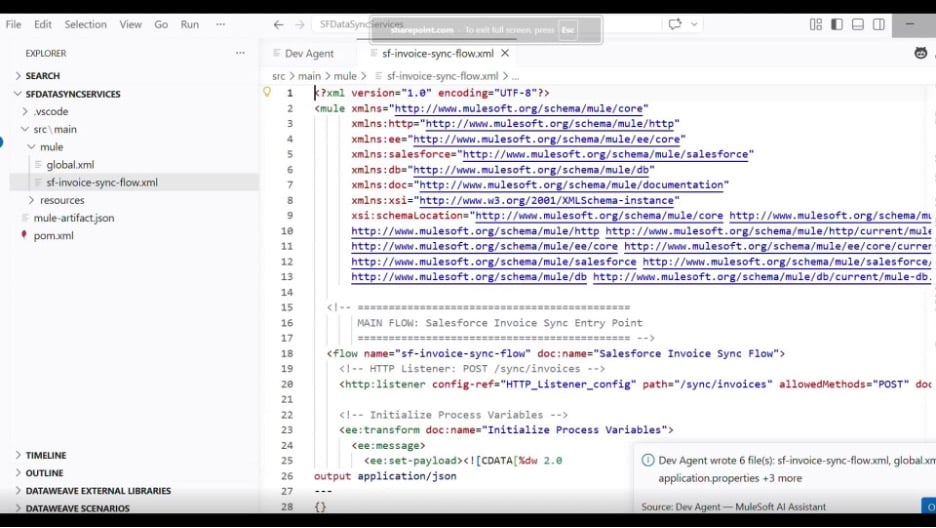
Task: Open chat dropdown arrow in title bar
Action: click(694, 24)
